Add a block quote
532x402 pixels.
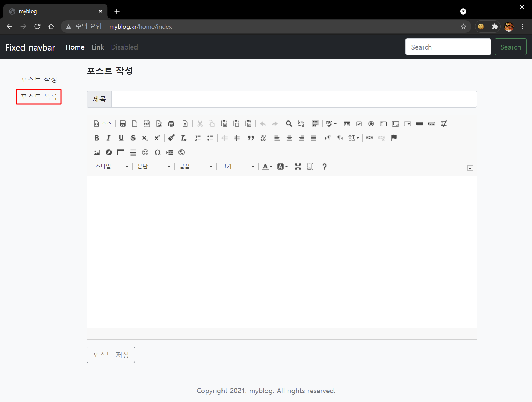[251, 138]
